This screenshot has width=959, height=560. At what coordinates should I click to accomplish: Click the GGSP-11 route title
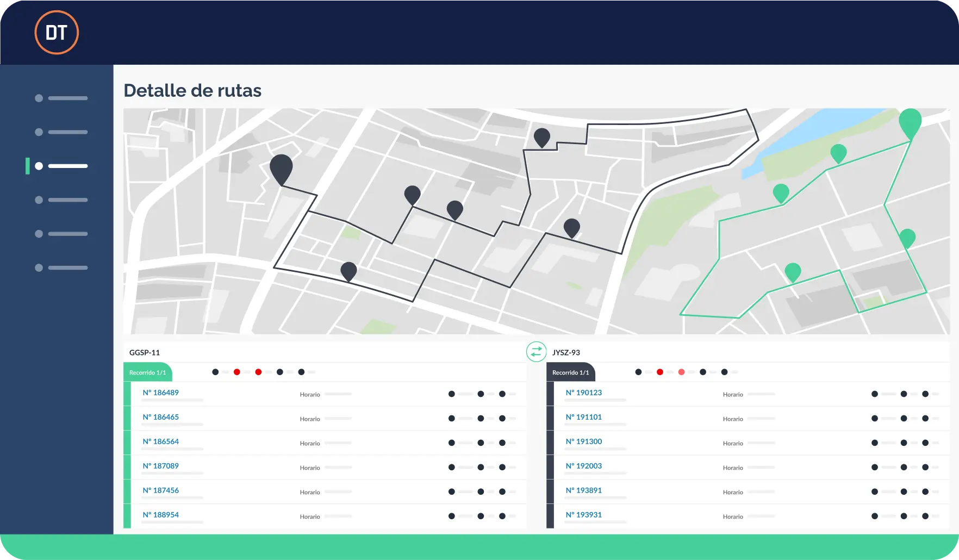click(145, 352)
